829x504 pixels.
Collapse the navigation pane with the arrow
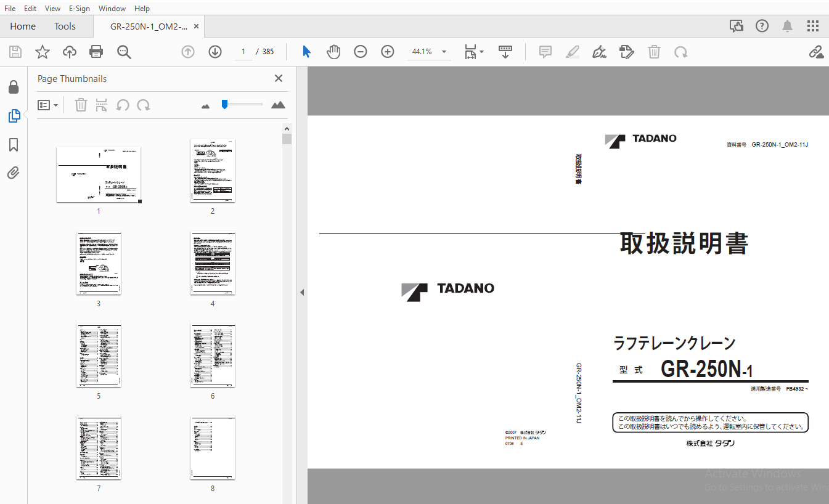(302, 292)
